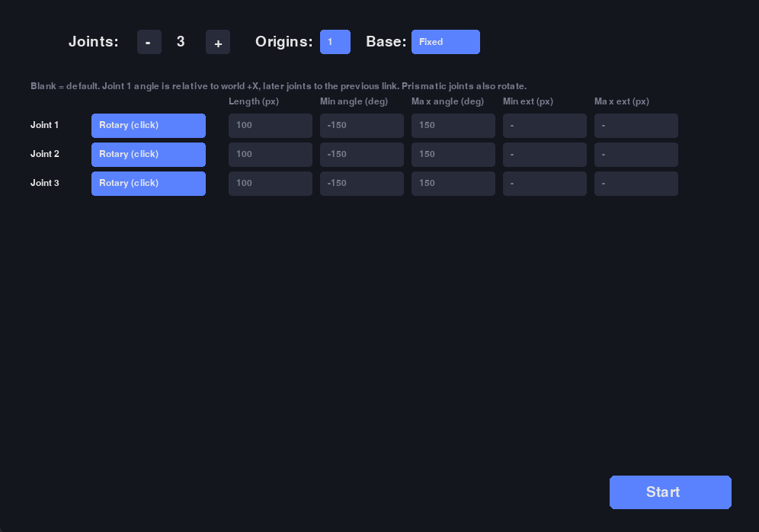Toggle Joint 3 type Rotary button
This screenshot has height=532, width=759.
tap(149, 184)
